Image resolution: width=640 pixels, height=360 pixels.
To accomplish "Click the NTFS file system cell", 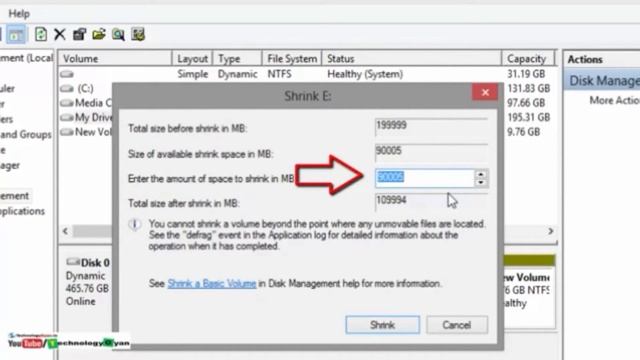I will 279,74.
